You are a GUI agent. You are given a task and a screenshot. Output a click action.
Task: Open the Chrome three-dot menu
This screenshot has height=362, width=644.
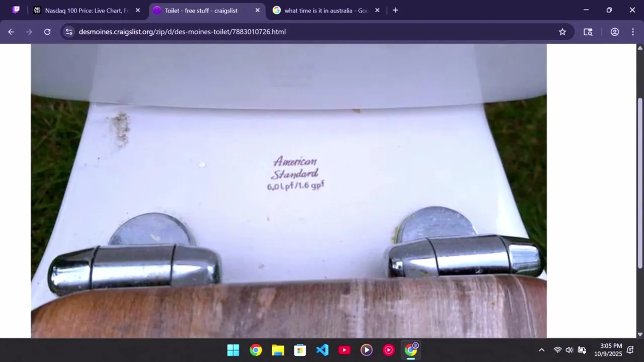(x=633, y=32)
